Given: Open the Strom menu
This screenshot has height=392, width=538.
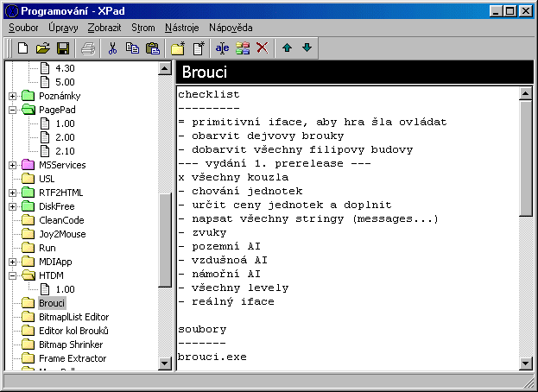Looking at the screenshot, I should [x=143, y=28].
